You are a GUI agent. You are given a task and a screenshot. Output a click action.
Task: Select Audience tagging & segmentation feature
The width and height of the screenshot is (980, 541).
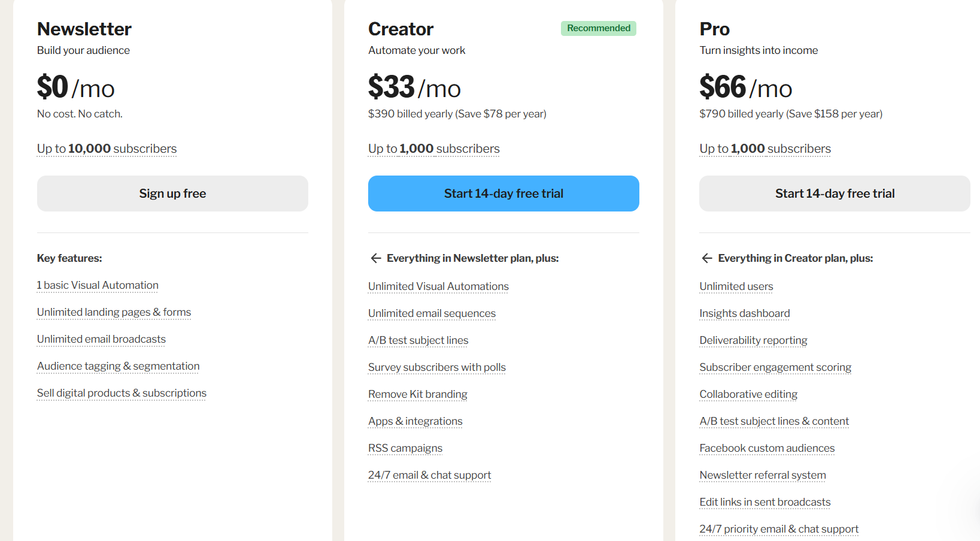(x=118, y=366)
